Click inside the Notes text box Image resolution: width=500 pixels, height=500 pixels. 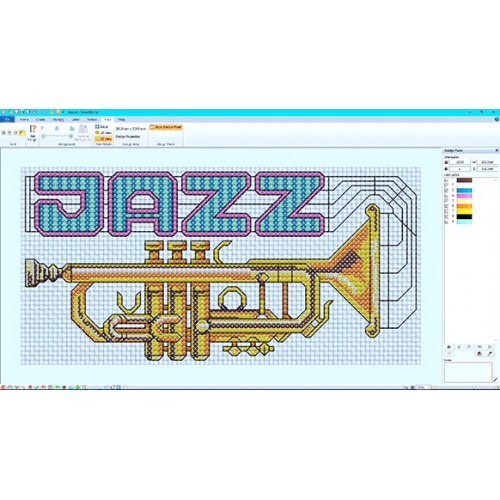(x=467, y=372)
